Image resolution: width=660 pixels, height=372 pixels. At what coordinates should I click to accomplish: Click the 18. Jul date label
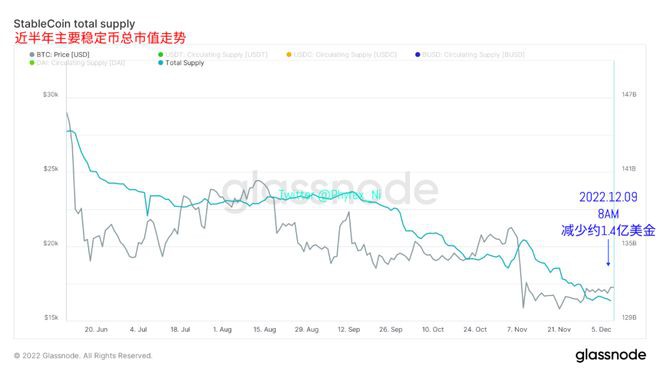180,329
